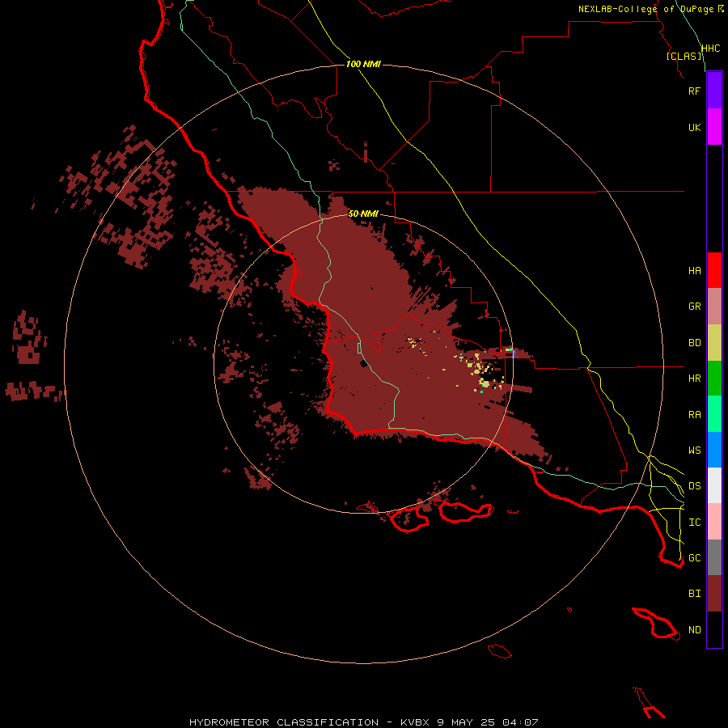
Task: Click the HA legend label
Action: (694, 271)
